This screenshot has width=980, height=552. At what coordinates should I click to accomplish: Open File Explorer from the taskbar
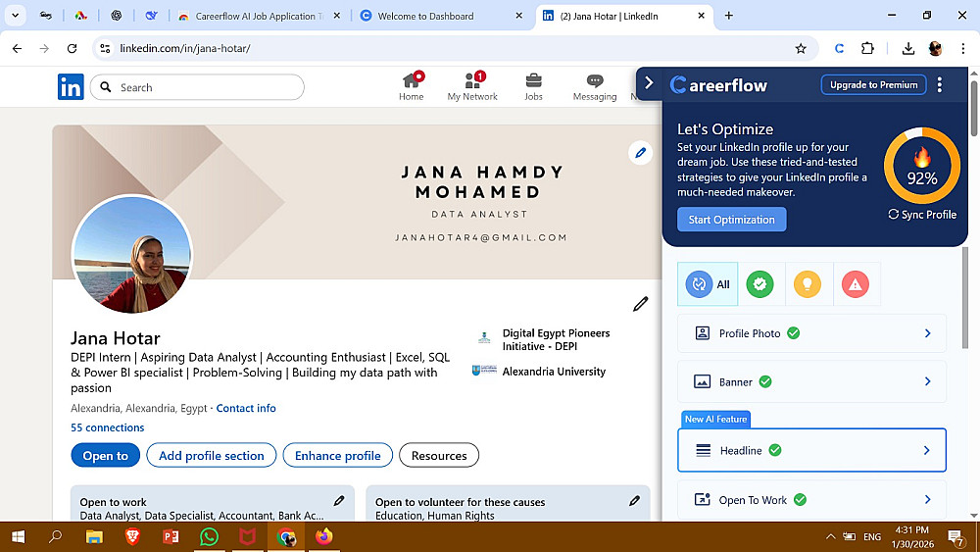(x=94, y=536)
